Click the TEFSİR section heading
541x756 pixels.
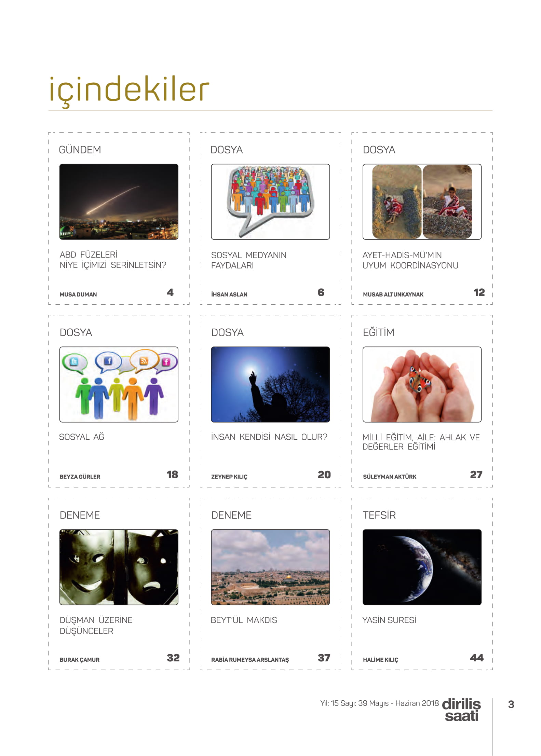(379, 515)
